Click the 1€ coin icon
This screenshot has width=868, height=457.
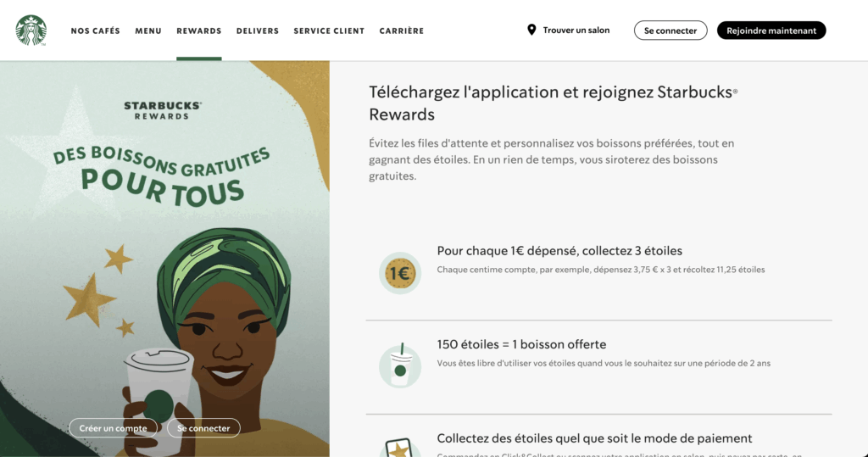tap(400, 273)
